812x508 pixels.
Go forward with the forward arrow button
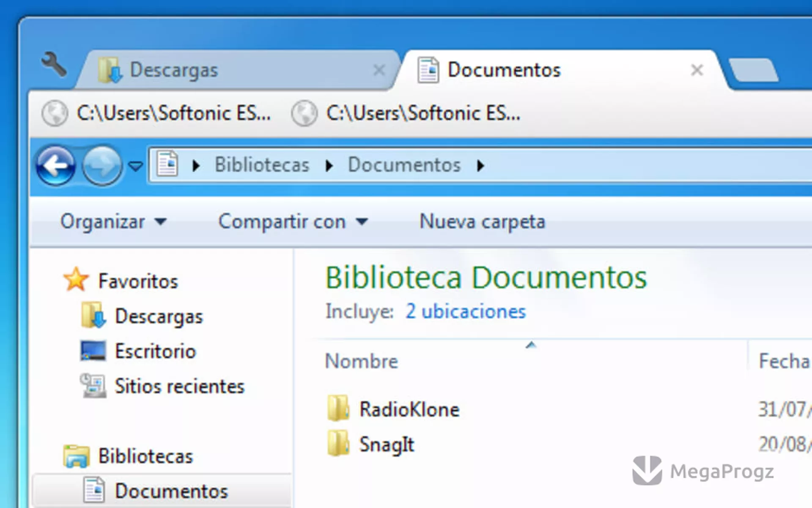point(102,165)
